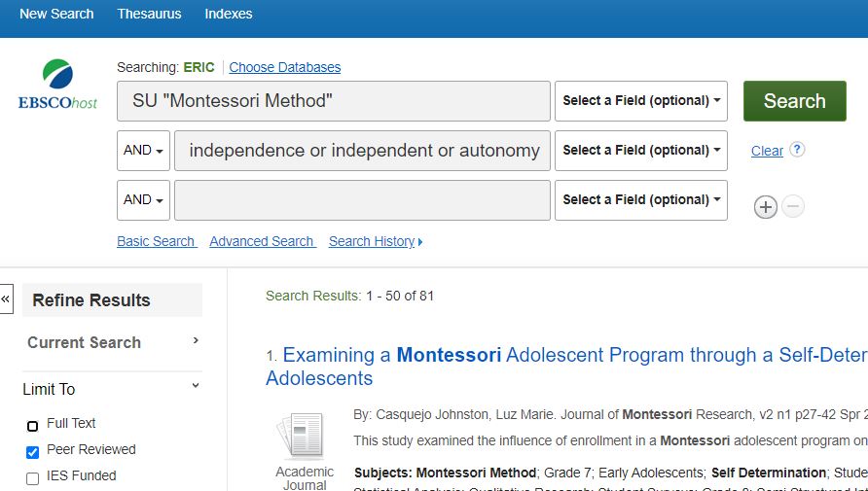Viewport: 868px width, 491px height.
Task: Click the empty third search term field
Action: (x=362, y=200)
